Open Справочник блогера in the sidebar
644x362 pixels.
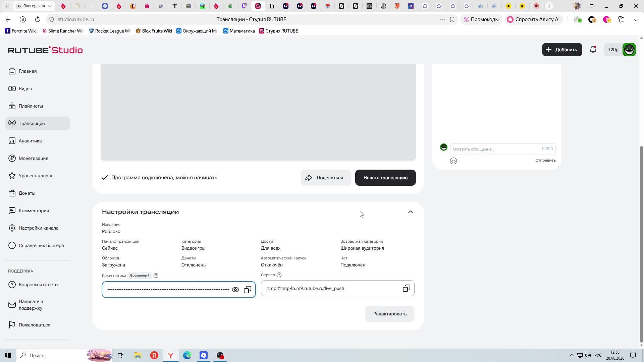[38, 245]
